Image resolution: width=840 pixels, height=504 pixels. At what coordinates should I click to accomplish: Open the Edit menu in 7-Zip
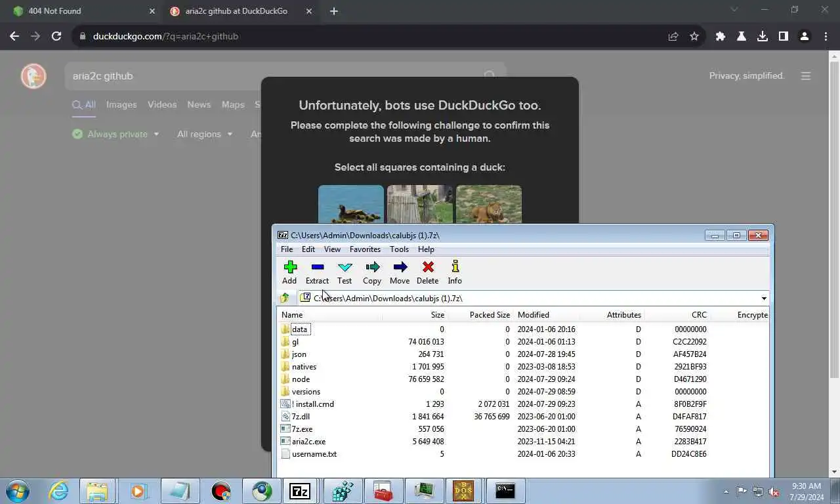(x=308, y=249)
